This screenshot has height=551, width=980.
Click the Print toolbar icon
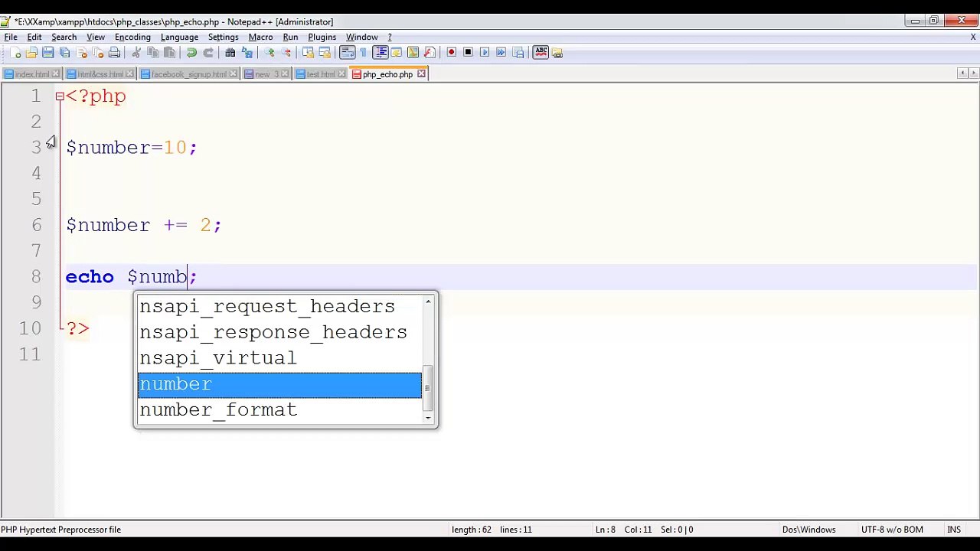click(114, 53)
